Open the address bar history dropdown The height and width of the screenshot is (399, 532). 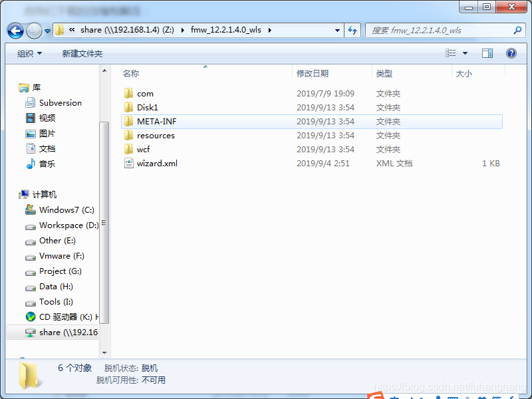(337, 30)
